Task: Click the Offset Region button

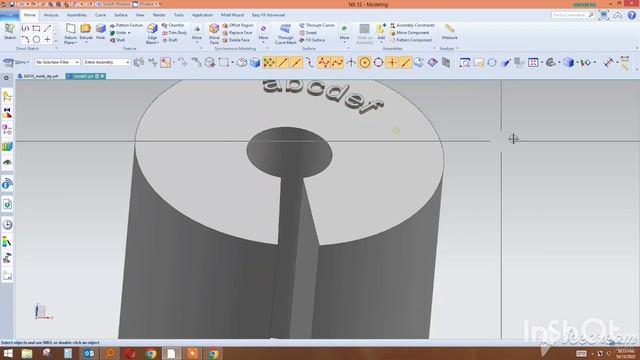Action: pos(238,25)
